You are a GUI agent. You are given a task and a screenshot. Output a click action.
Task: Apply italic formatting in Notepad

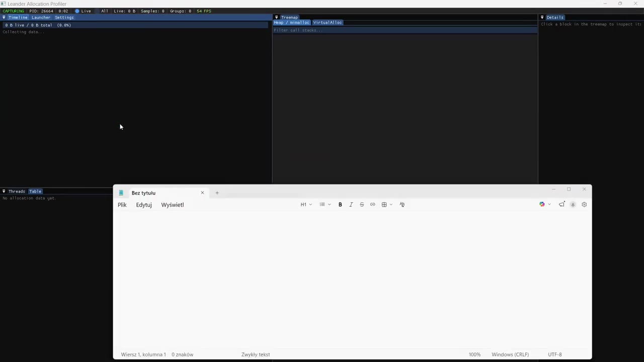(351, 205)
